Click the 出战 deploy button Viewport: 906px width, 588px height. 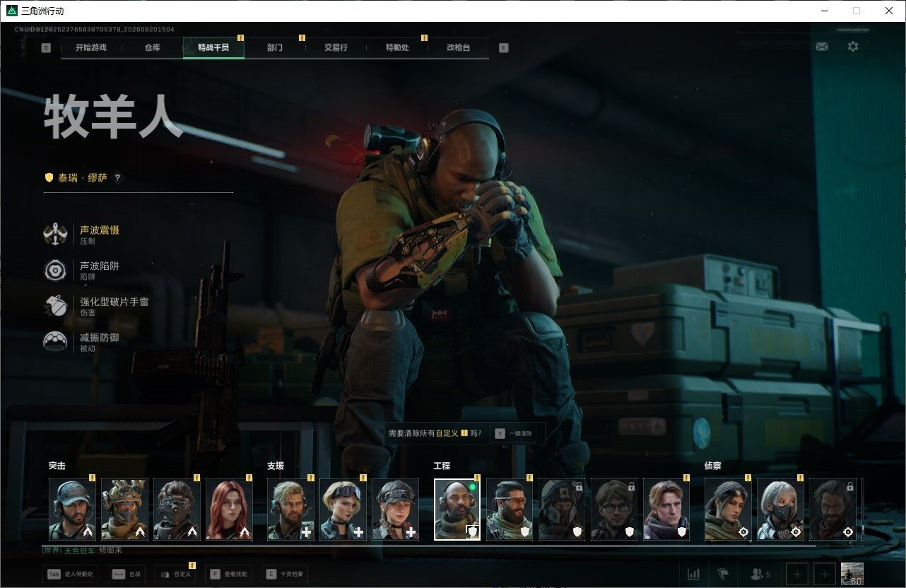click(x=126, y=575)
